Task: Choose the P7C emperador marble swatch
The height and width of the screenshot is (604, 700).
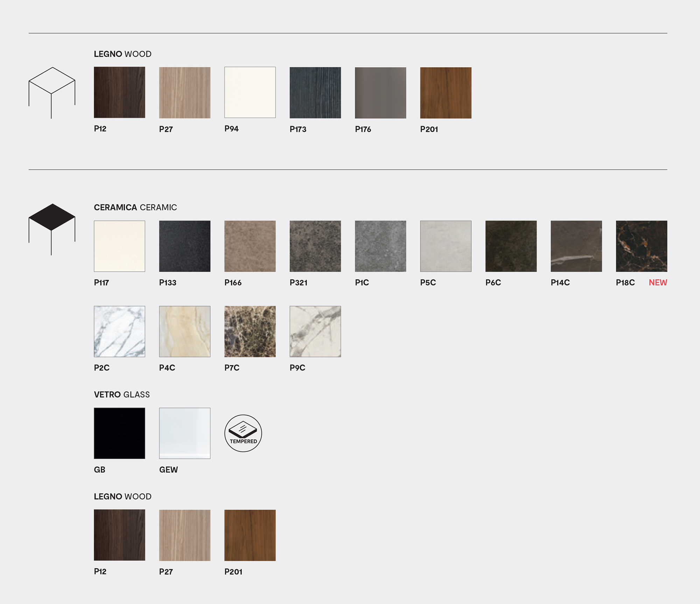Action: click(x=250, y=331)
